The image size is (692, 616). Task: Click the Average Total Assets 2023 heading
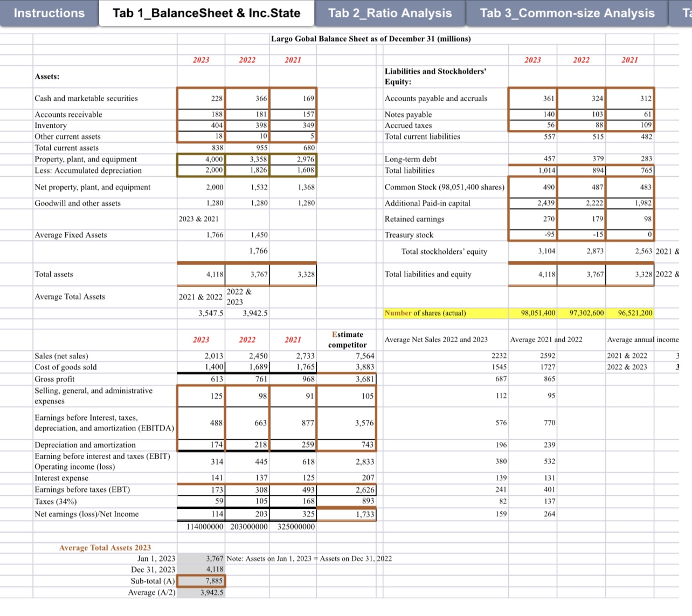point(105,548)
